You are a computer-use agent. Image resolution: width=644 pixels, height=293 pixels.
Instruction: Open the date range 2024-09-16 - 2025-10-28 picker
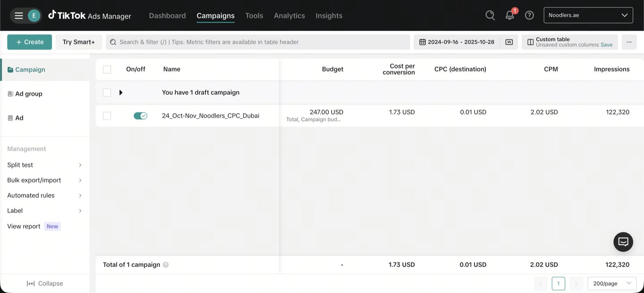(x=456, y=42)
